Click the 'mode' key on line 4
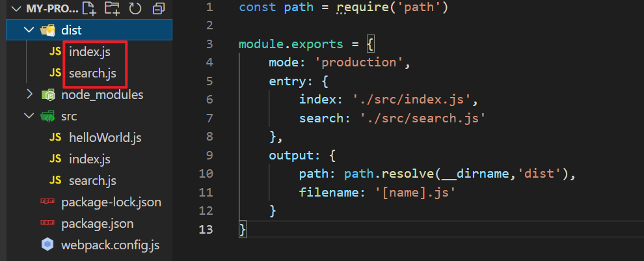Image resolution: width=644 pixels, height=261 pixels. 284,62
